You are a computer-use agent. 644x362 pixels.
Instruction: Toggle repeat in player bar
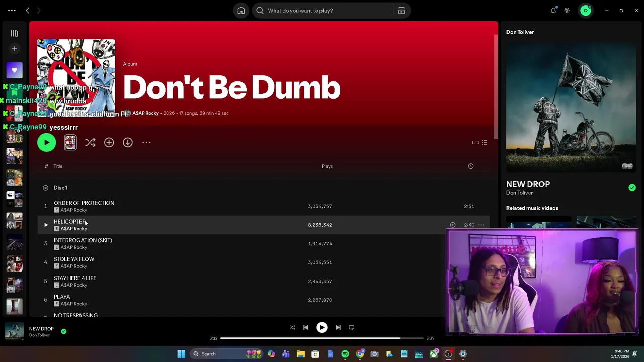pyautogui.click(x=352, y=327)
